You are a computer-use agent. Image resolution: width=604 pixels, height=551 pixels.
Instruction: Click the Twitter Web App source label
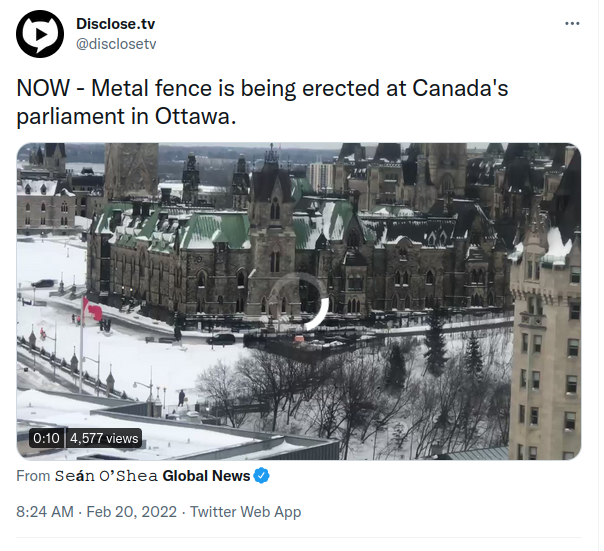pyautogui.click(x=245, y=512)
